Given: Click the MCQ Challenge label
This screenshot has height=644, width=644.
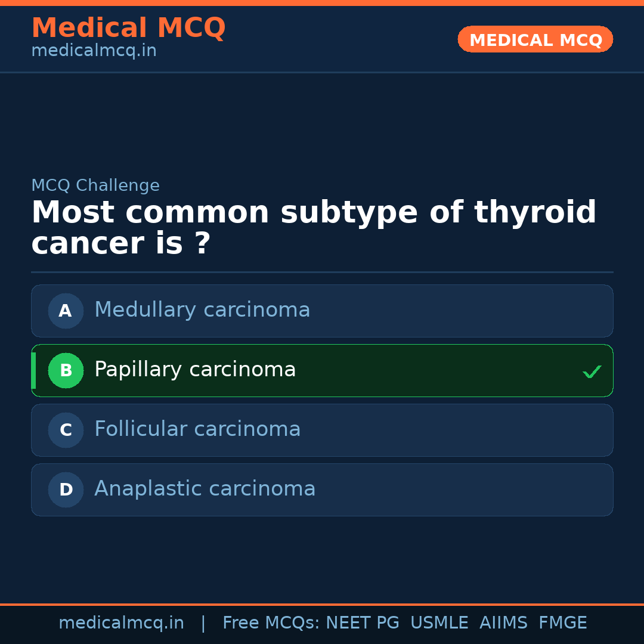Looking at the screenshot, I should click(95, 186).
